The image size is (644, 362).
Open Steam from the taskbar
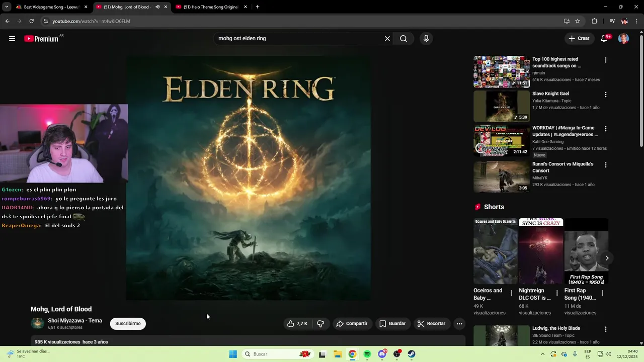point(412,354)
